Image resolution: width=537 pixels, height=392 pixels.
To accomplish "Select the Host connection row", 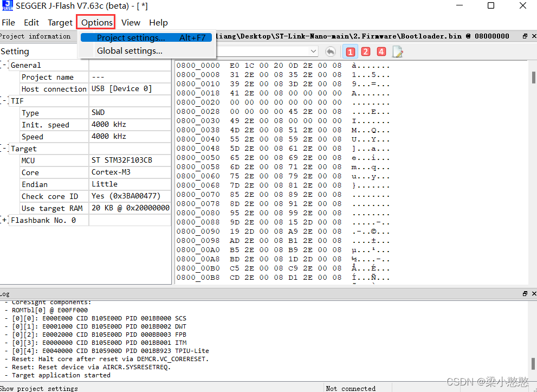I will (95, 89).
